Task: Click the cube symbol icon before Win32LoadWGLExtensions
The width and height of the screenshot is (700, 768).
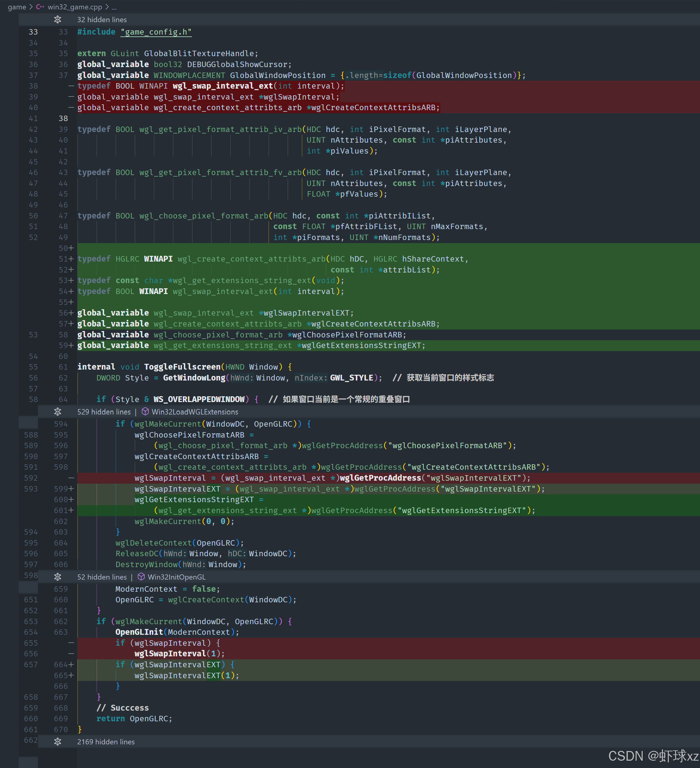Action: pos(145,412)
